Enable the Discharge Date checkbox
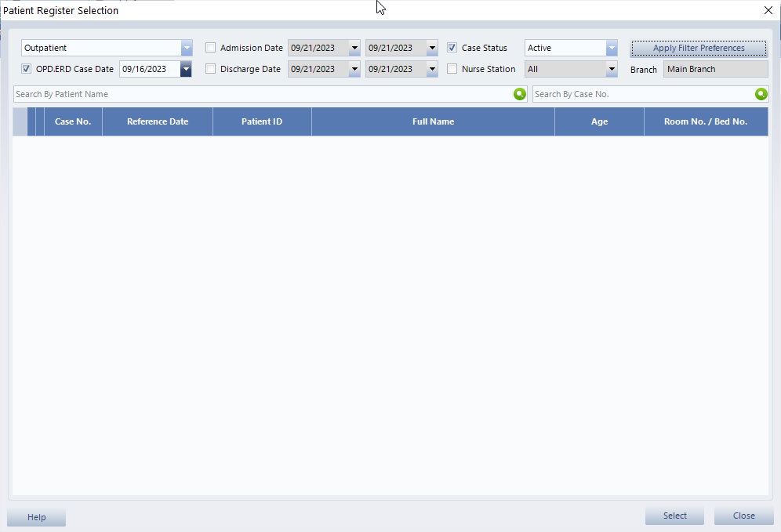The height and width of the screenshot is (532, 781). [210, 69]
